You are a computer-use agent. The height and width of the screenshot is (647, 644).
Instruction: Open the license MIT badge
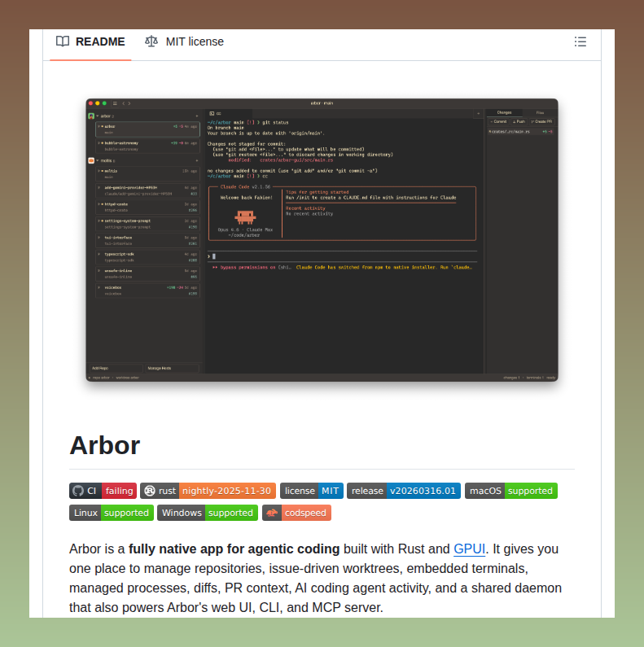pos(312,491)
